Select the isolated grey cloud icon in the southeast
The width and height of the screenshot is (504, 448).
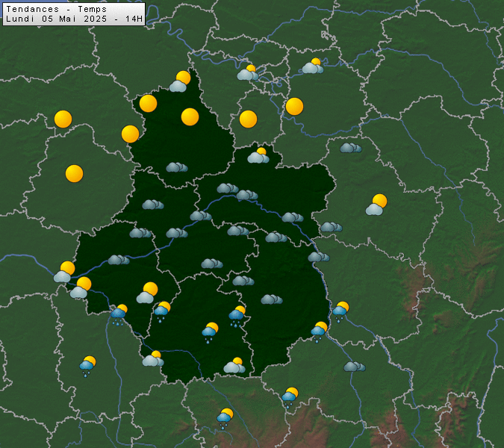click(355, 367)
